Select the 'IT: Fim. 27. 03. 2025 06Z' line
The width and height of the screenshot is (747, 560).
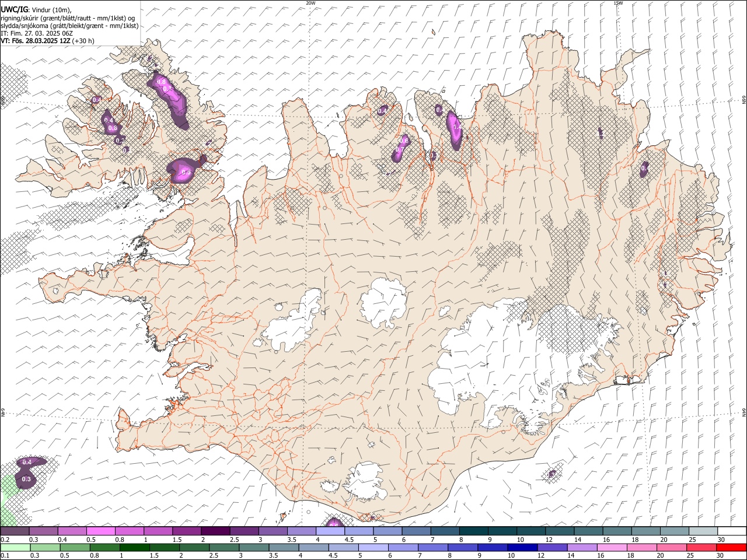[x=36, y=33]
